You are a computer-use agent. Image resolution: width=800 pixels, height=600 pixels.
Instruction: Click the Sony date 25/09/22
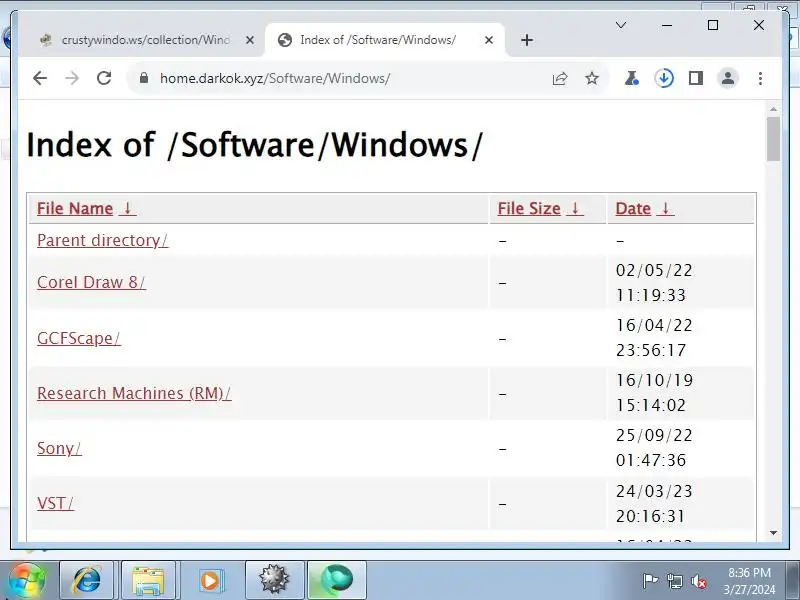pos(654,435)
